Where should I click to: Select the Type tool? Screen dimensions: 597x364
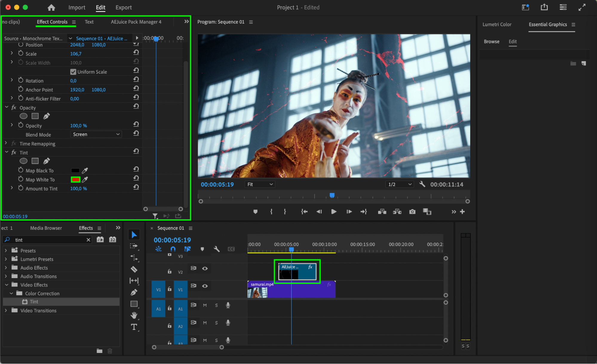[134, 327]
